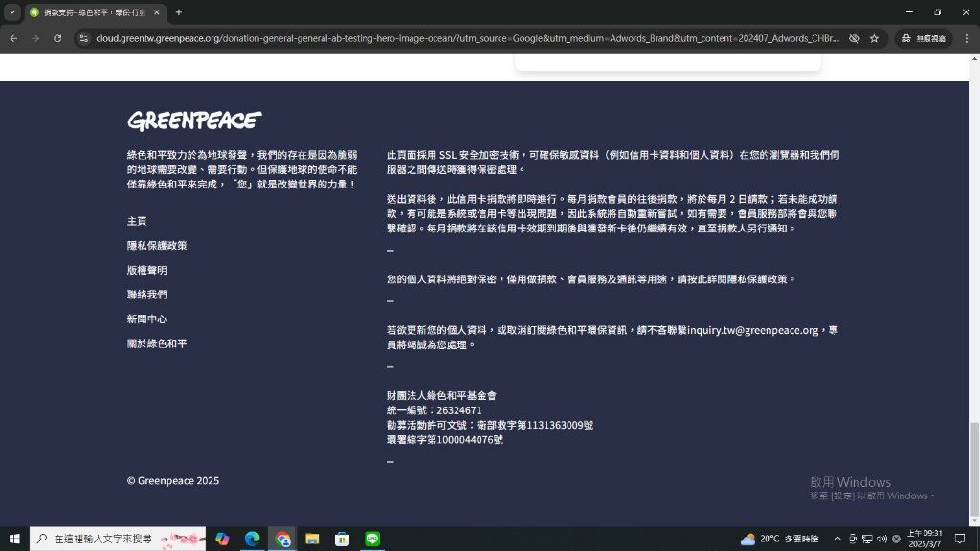Open the 隱私保護政策 footer link

coord(157,246)
